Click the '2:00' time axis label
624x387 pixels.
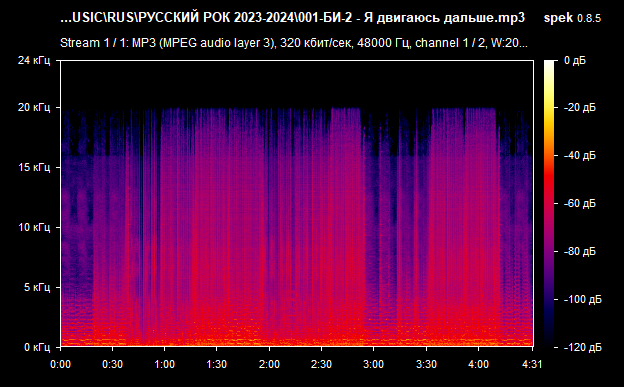tap(269, 364)
